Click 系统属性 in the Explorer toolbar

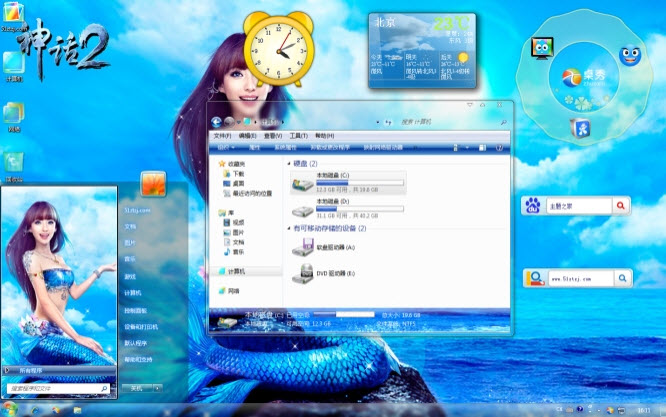[x=285, y=148]
